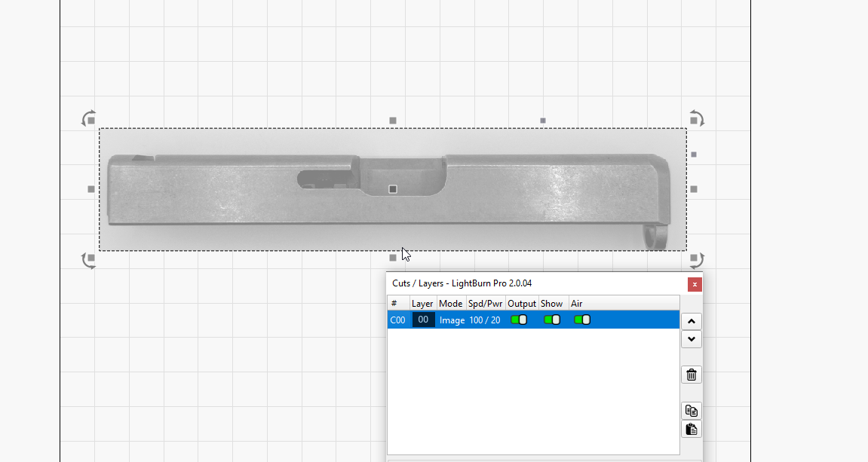The image size is (868, 462).
Task: Click the Image mode cell of layer C00
Action: tap(452, 320)
